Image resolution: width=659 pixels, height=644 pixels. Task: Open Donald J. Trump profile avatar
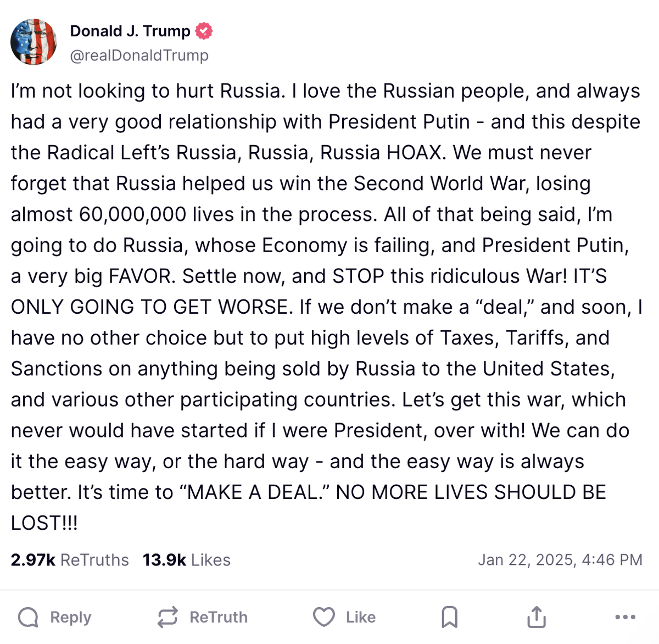[x=33, y=42]
